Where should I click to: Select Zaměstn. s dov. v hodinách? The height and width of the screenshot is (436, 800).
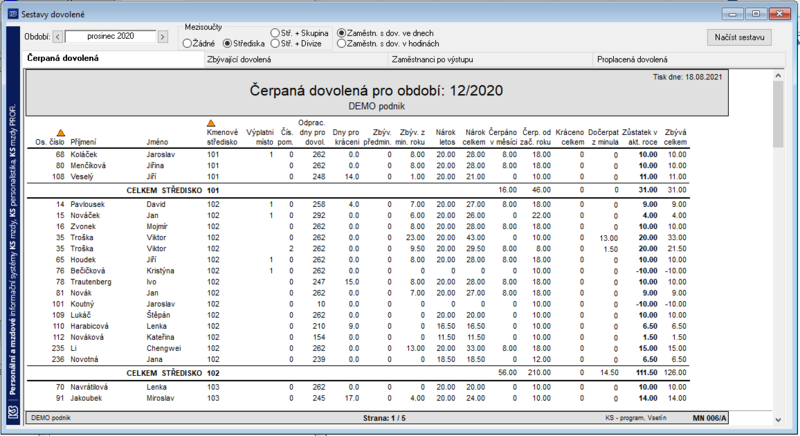(x=388, y=44)
